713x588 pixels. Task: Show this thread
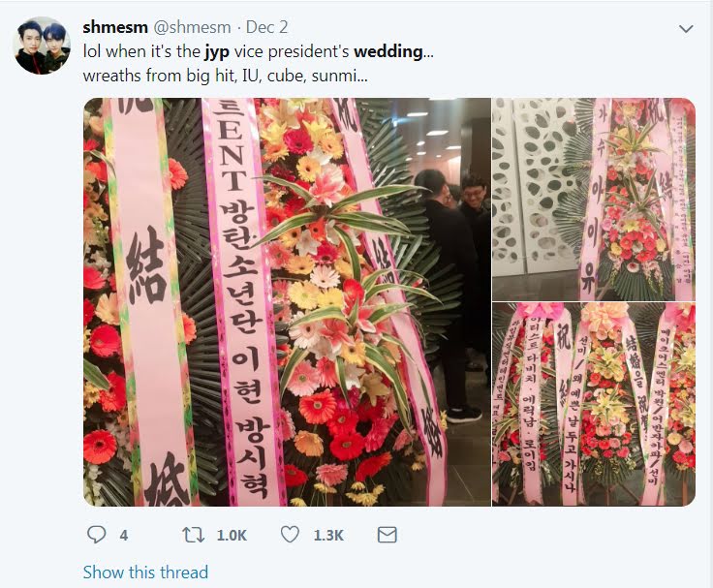coord(145,572)
